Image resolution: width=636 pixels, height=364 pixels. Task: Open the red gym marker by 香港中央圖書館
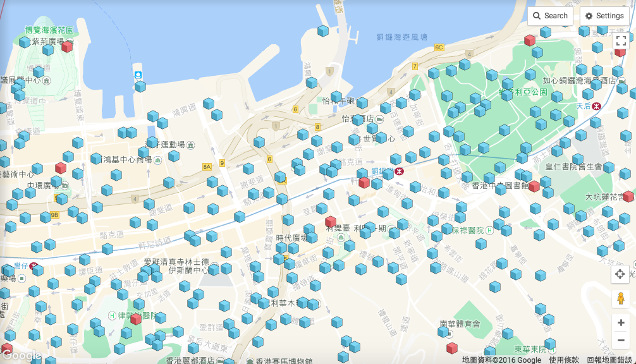(x=534, y=186)
